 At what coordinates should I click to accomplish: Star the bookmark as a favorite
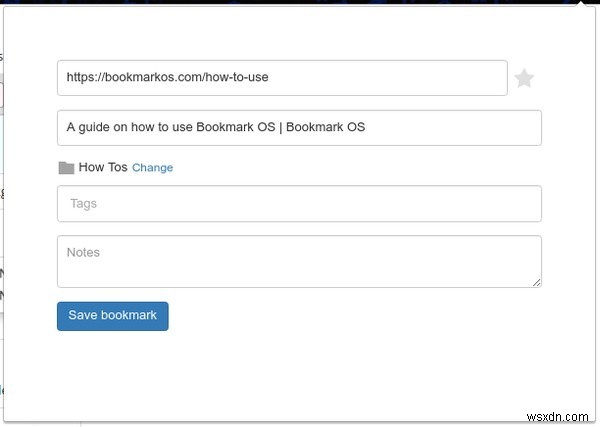pyautogui.click(x=524, y=78)
